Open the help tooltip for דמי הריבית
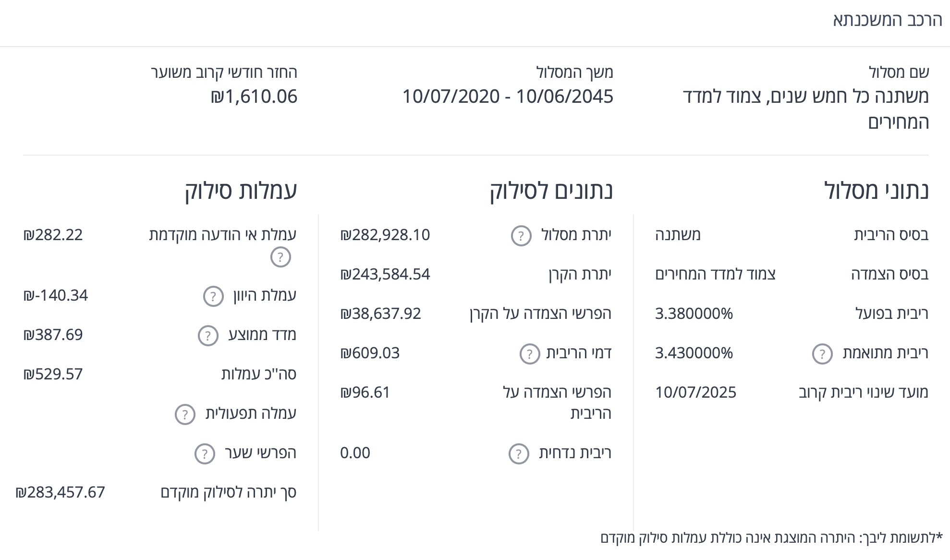950x560 pixels. [x=530, y=354]
